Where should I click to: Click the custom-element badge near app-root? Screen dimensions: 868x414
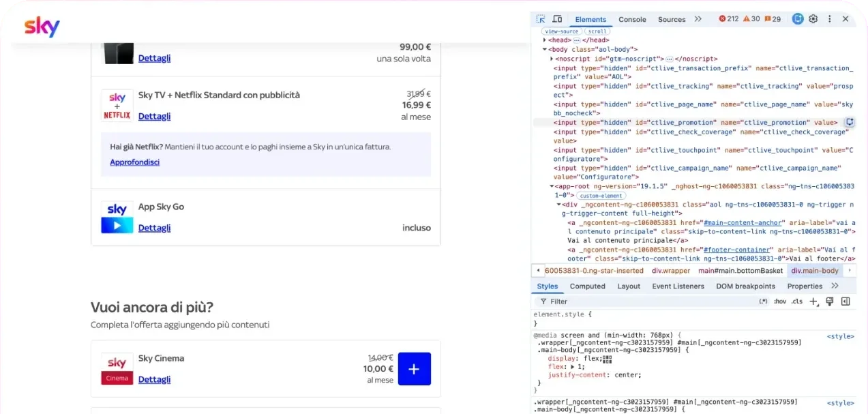point(601,196)
